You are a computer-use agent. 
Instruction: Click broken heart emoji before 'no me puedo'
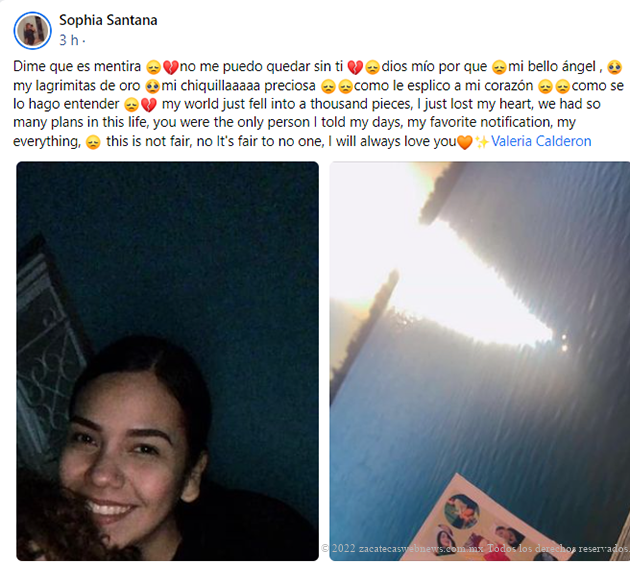tap(171, 67)
